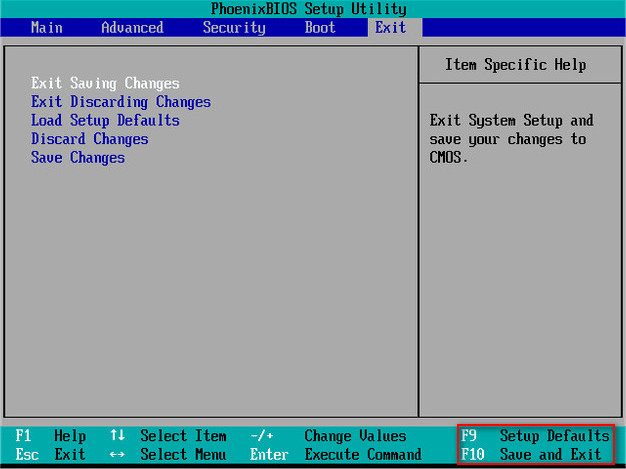Choose Exit Saving Changes option
Image resolution: width=626 pixels, height=469 pixels.
[x=105, y=83]
